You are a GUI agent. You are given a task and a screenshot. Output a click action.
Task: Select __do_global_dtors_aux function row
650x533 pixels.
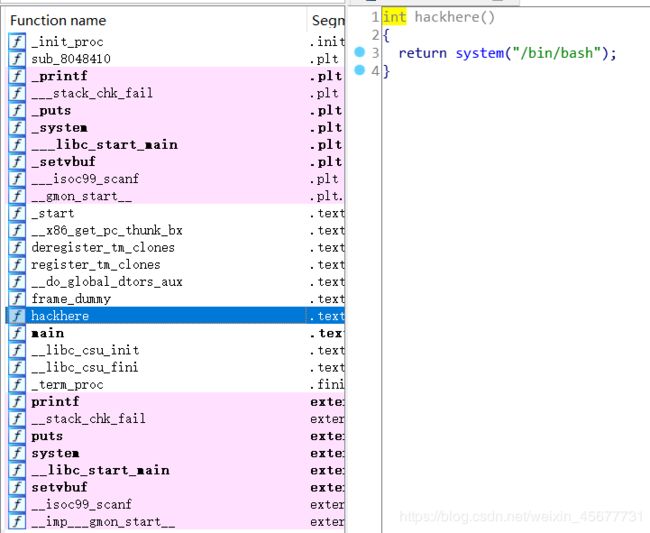pos(176,281)
